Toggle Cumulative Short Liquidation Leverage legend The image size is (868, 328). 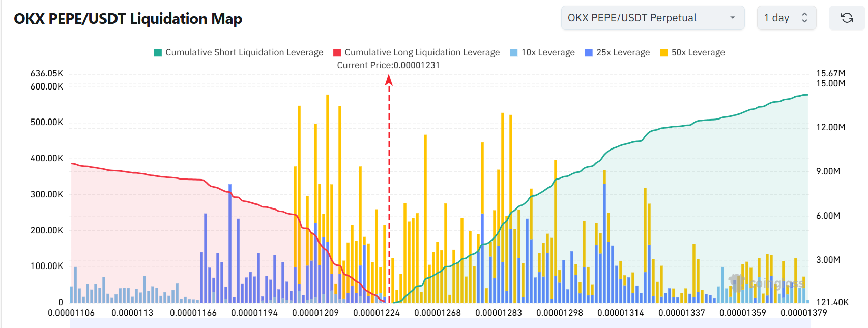pos(239,52)
